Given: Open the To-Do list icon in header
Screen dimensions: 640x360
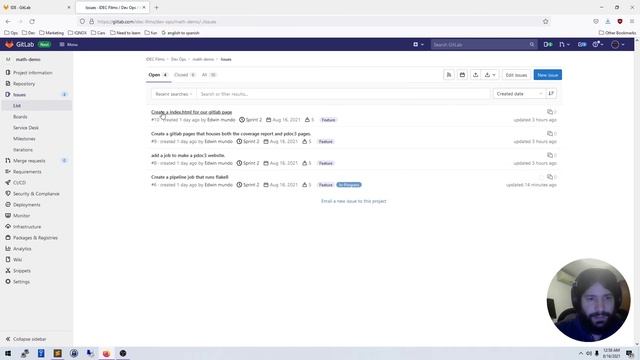Looking at the screenshot, I should (582, 44).
